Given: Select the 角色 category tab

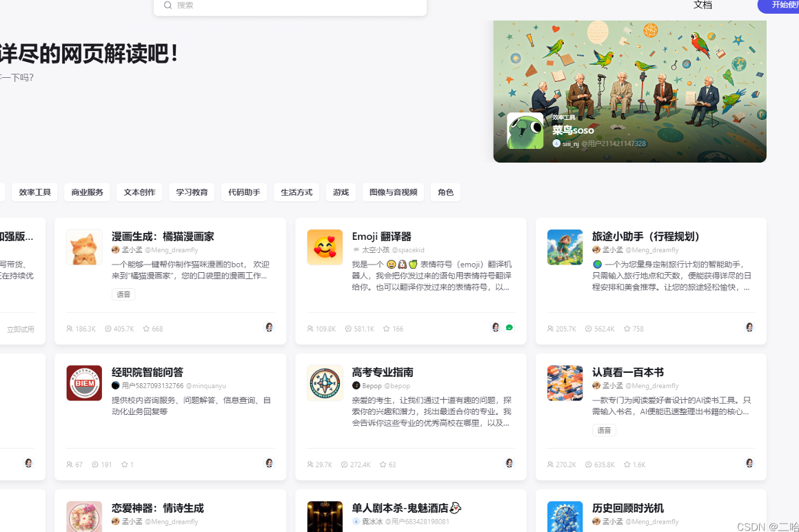Looking at the screenshot, I should [x=445, y=192].
